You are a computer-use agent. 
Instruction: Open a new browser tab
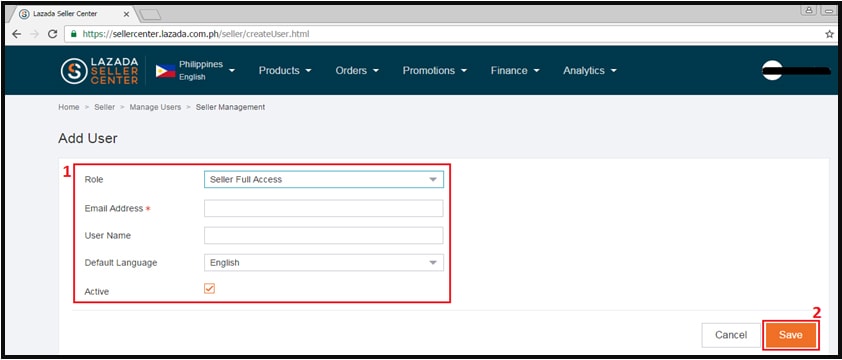(150, 15)
